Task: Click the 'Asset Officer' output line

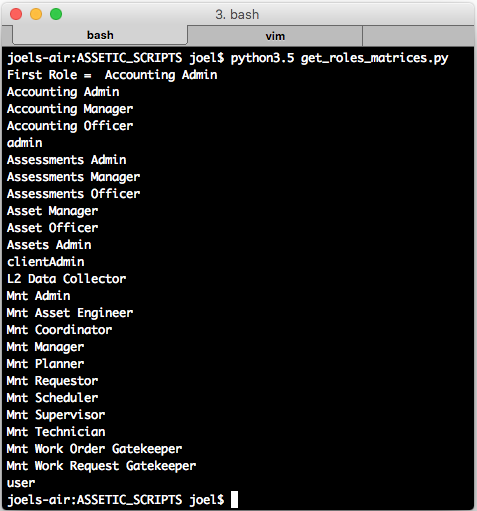Action: click(x=52, y=228)
